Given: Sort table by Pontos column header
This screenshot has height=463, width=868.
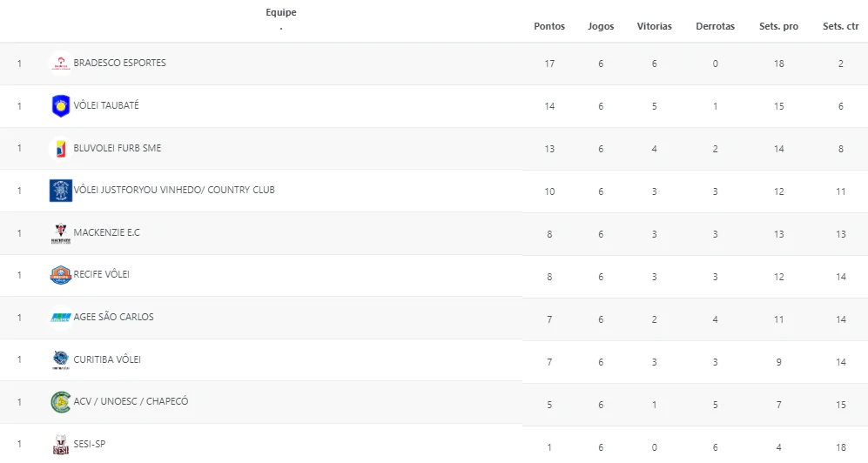Looking at the screenshot, I should (x=549, y=26).
